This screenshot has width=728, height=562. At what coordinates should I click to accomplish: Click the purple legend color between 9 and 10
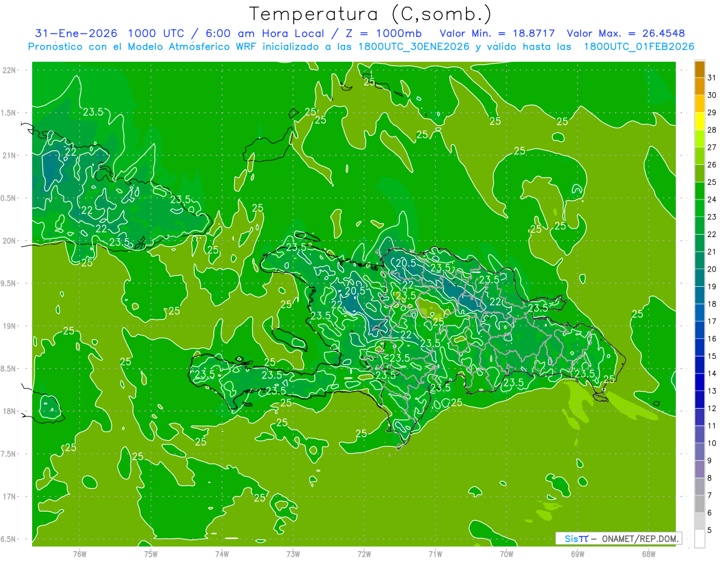(699, 452)
